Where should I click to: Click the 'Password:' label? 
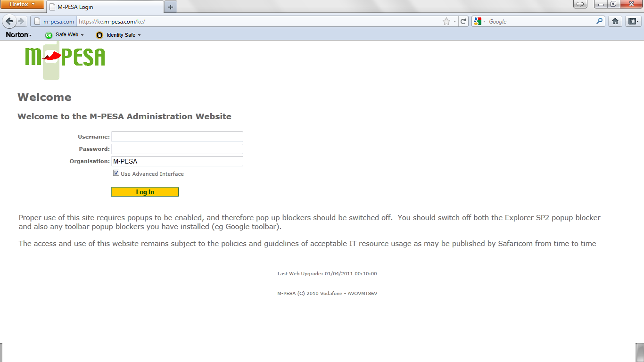(x=94, y=149)
